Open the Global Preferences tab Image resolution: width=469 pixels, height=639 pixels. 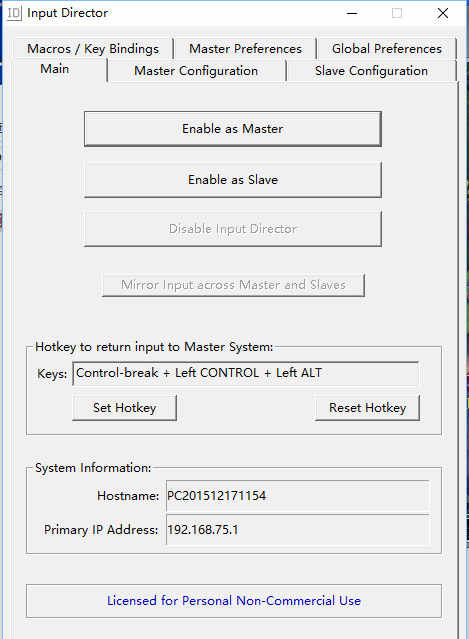[387, 49]
